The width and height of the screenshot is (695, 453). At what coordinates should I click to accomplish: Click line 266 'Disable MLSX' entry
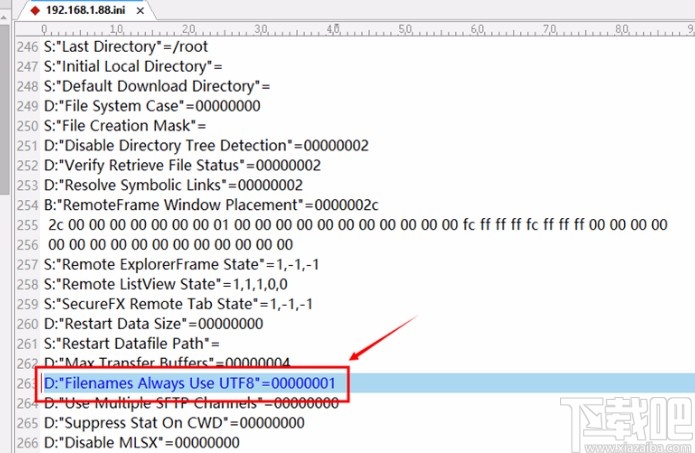point(142,443)
